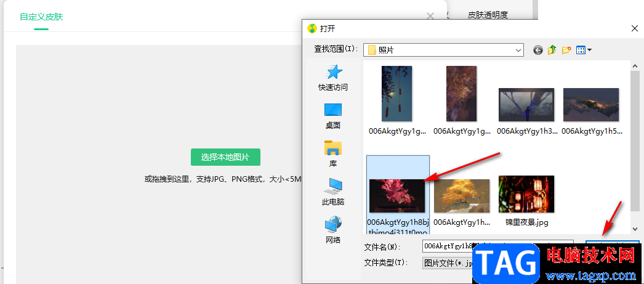Click the file name text 锦里夜景.jpg
The height and width of the screenshot is (284, 644).
526,222
